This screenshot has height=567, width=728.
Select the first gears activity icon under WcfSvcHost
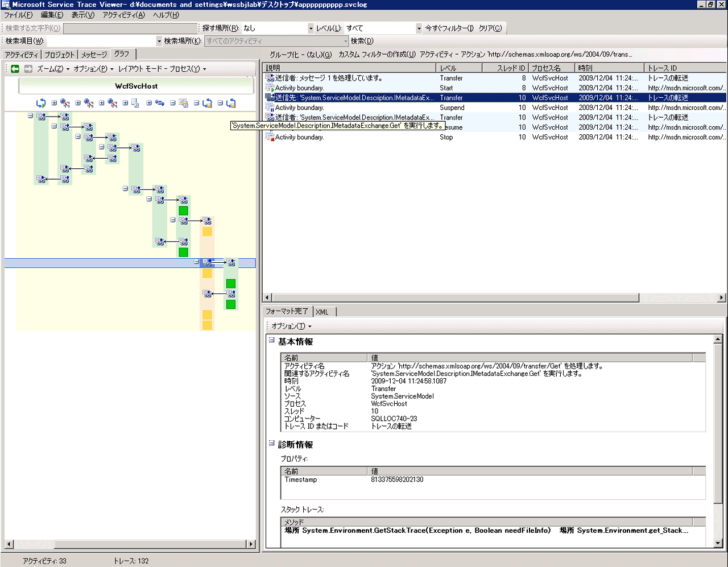click(65, 103)
